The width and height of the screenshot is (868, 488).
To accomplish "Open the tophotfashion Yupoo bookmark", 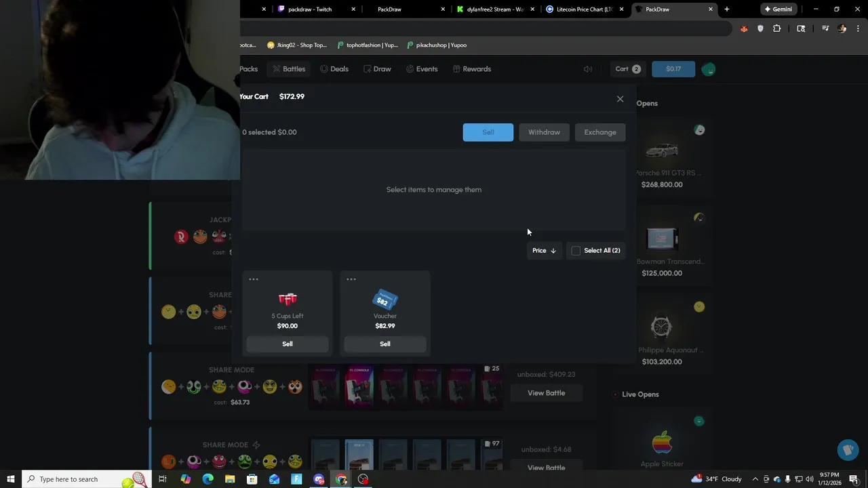I will (x=367, y=45).
